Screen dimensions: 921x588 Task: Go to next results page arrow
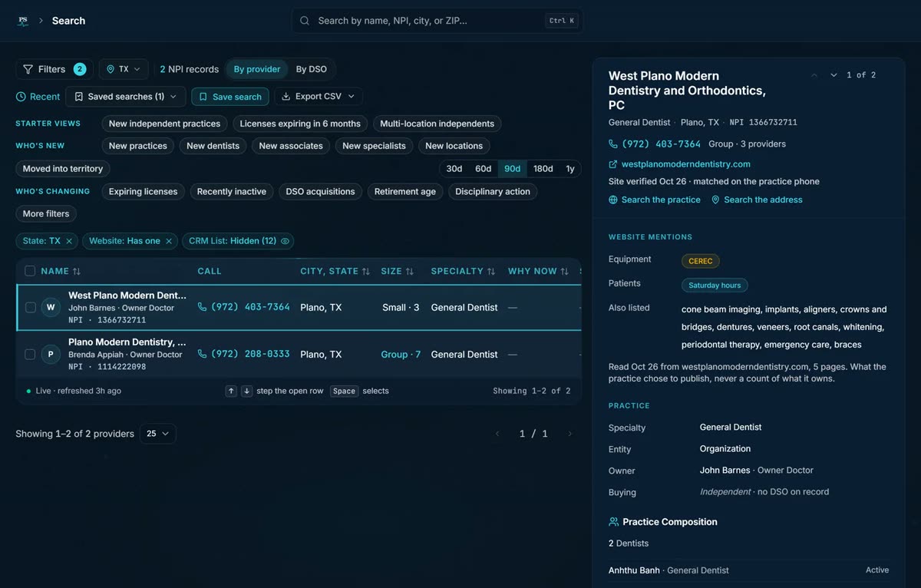point(569,434)
